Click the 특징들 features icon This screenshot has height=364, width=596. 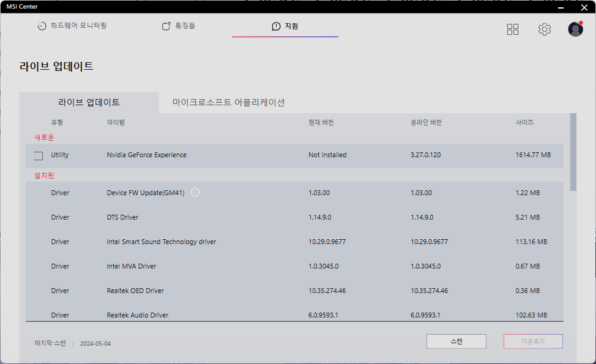166,26
